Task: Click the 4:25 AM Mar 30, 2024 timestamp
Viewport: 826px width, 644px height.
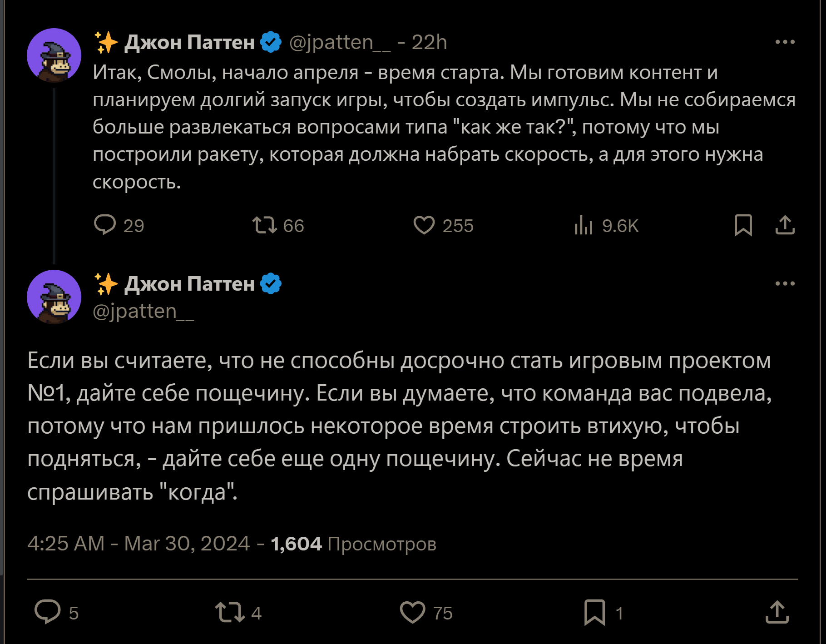Action: pos(138,544)
